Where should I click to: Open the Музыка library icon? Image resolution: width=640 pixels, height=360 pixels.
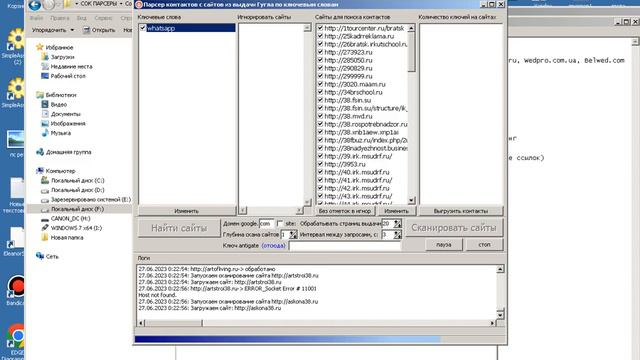pyautogui.click(x=45, y=133)
